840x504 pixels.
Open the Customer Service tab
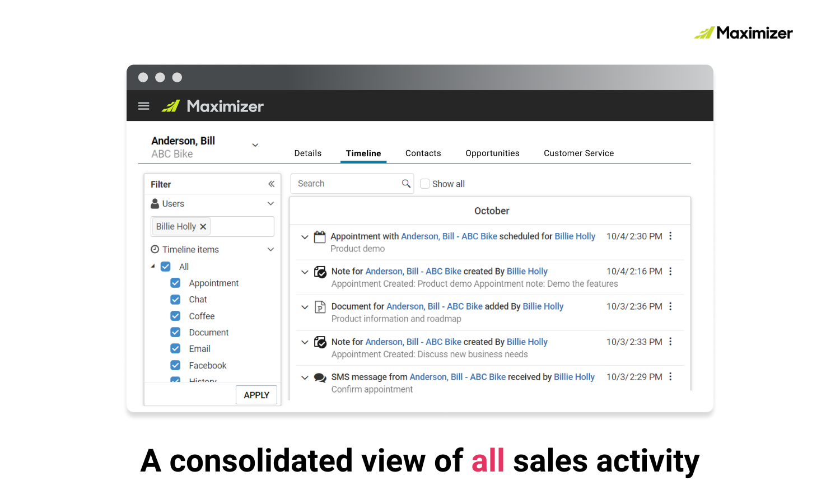point(578,153)
